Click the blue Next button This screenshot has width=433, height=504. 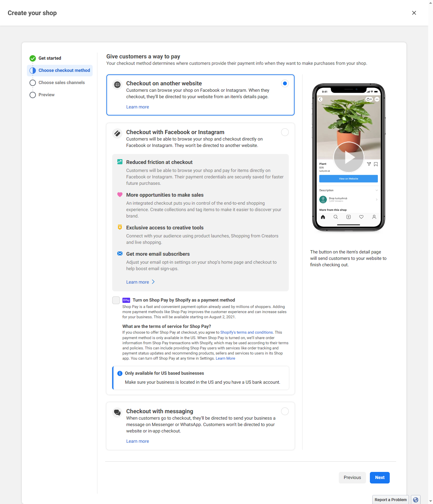380,478
